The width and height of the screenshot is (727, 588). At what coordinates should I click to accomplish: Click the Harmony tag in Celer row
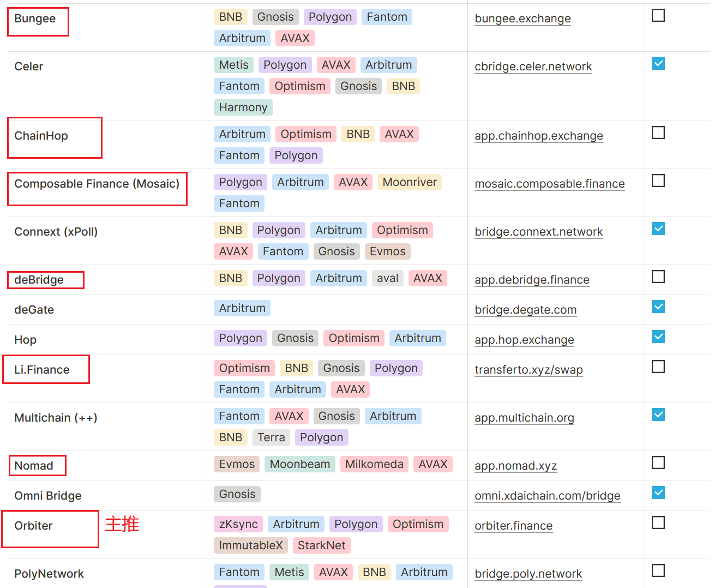[243, 107]
